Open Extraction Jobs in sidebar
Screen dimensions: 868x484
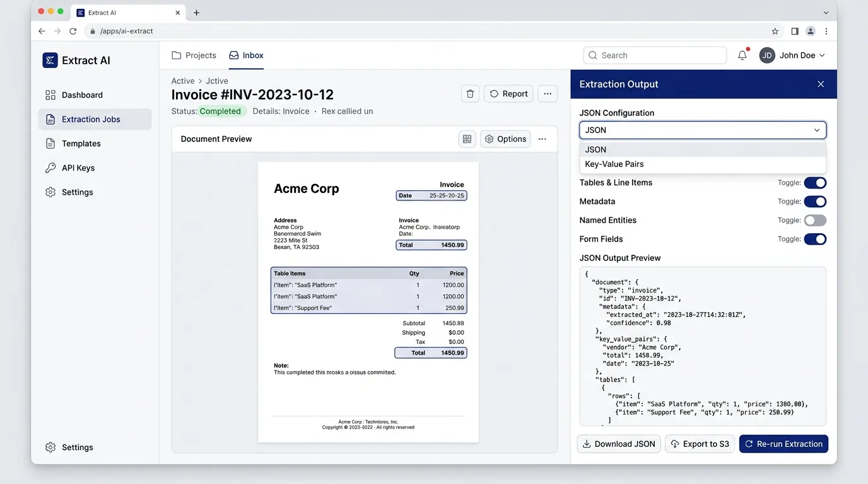(95, 119)
